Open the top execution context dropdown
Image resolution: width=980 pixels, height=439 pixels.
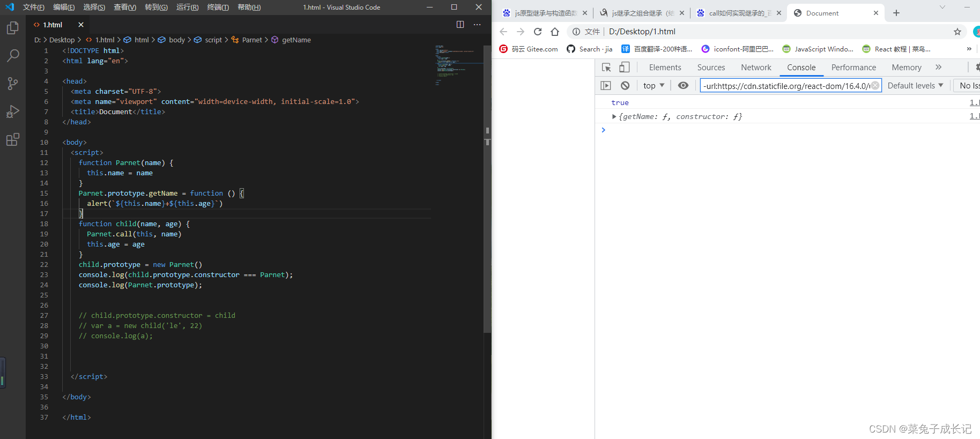tap(654, 86)
